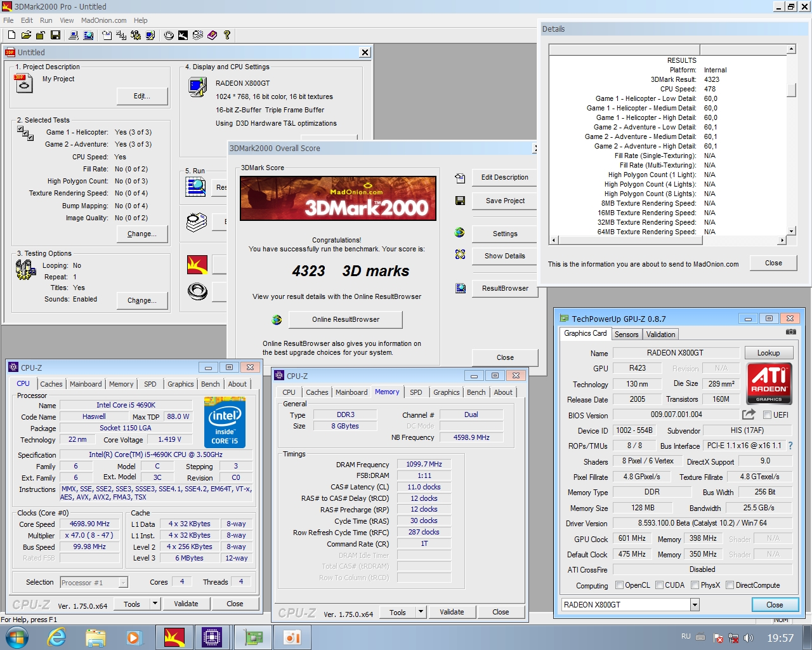Open the Edit menu
The height and width of the screenshot is (650, 812).
tap(27, 20)
